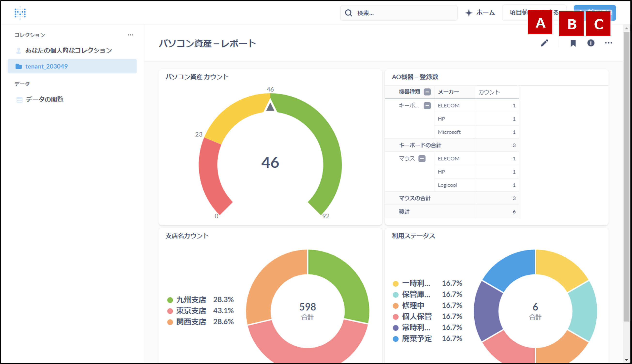Bookmark this dashboard

point(573,43)
